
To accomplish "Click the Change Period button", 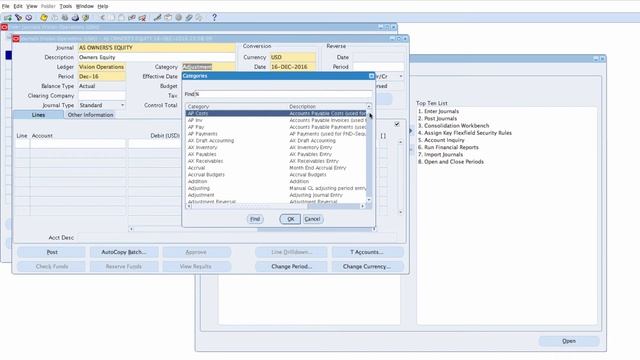I will pos(291,267).
